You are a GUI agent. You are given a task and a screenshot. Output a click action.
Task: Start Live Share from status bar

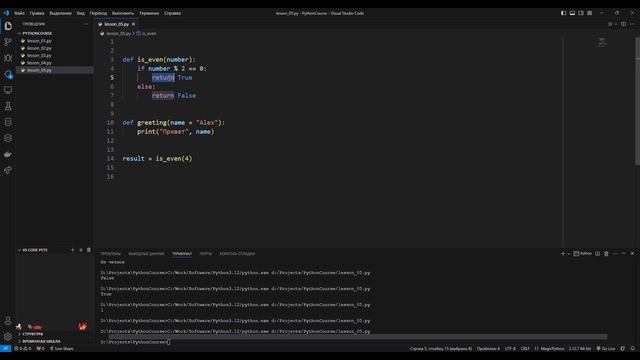(62, 349)
